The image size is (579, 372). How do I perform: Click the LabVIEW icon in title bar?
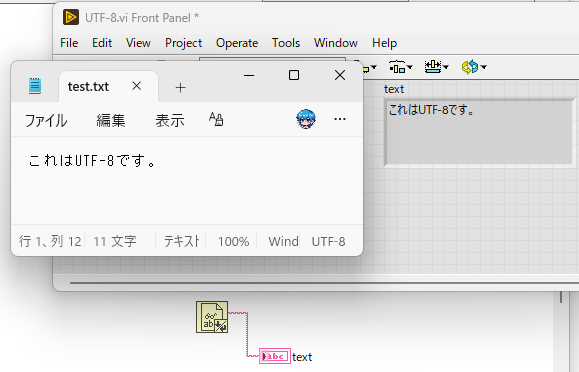click(x=71, y=17)
